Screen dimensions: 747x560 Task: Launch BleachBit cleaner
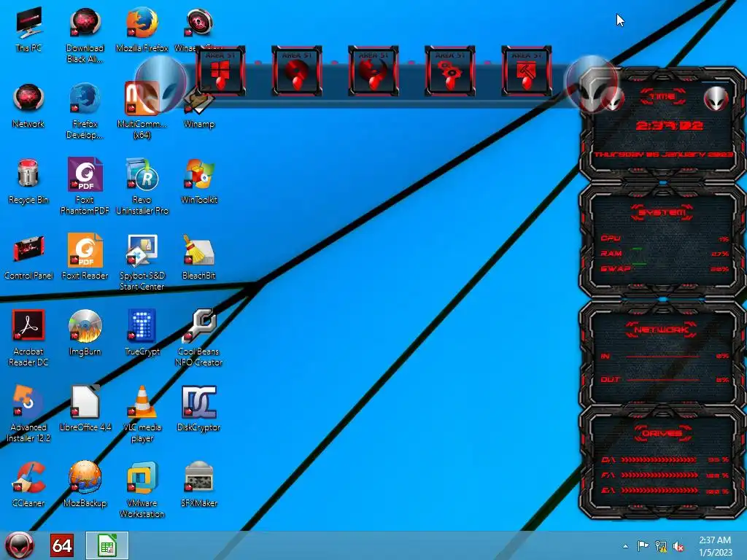[198, 257]
